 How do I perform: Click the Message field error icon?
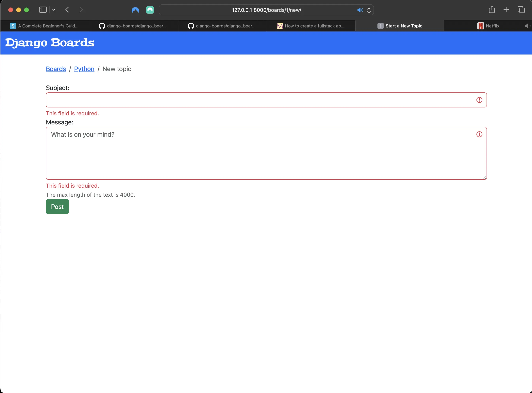point(479,134)
